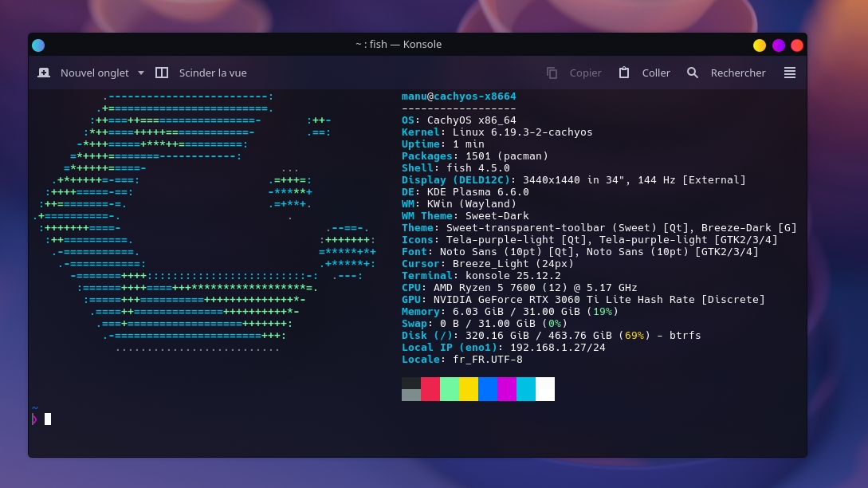Open search with the Rechercher label
Screen dimensions: 868x488
pyautogui.click(x=737, y=73)
